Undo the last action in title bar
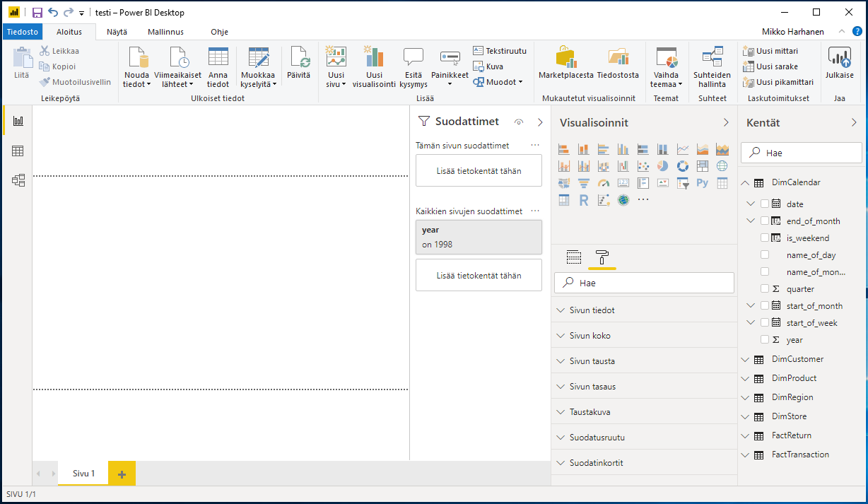868x504 pixels. coord(53,12)
